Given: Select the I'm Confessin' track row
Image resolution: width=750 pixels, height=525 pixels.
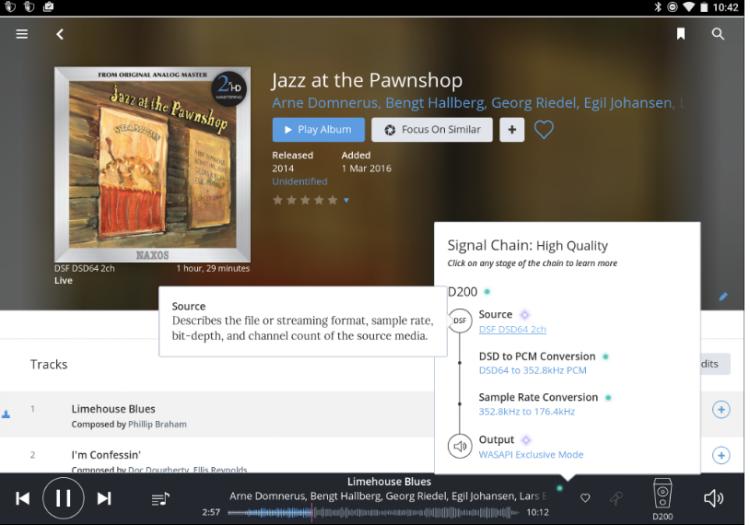Looking at the screenshot, I should [x=217, y=455].
